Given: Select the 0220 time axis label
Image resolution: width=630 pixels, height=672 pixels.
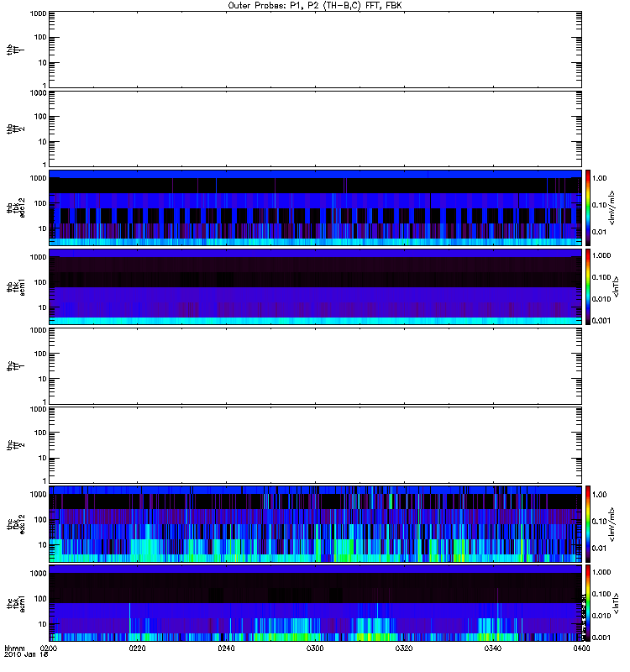Looking at the screenshot, I should [x=137, y=648].
